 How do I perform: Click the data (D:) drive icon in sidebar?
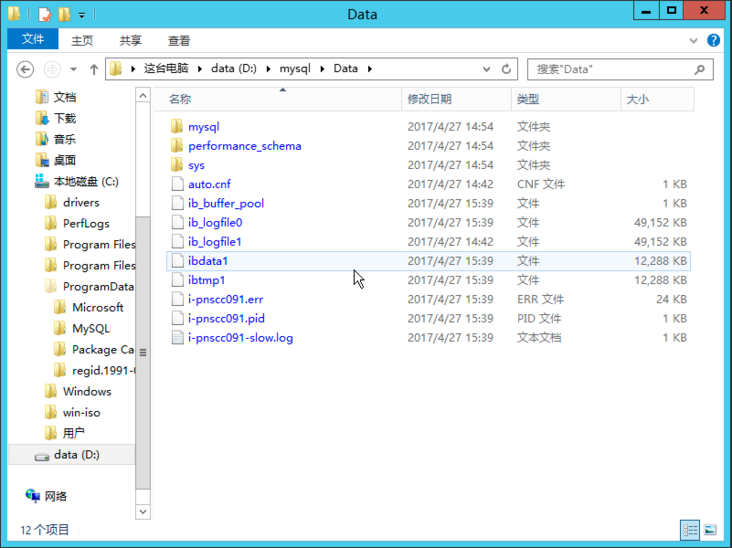[42, 456]
